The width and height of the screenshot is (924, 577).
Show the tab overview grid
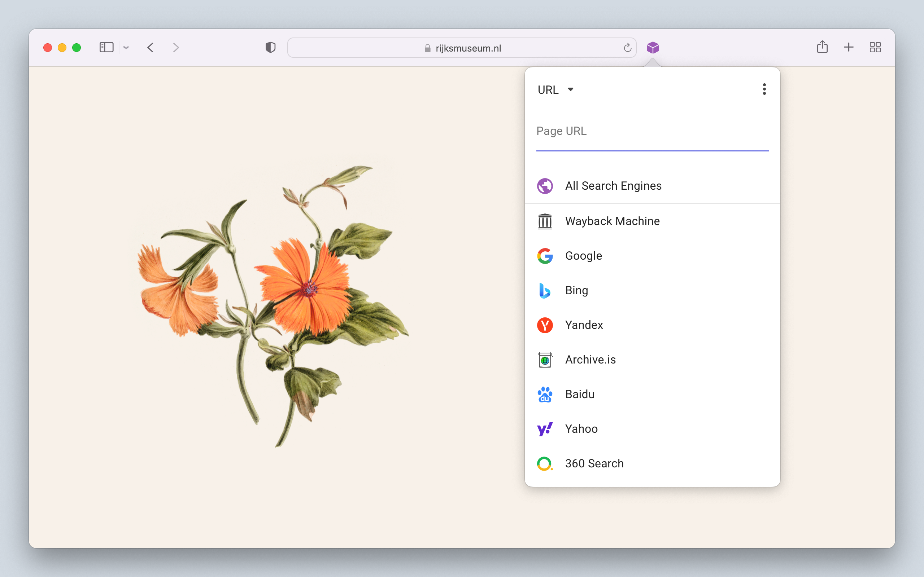click(x=875, y=47)
